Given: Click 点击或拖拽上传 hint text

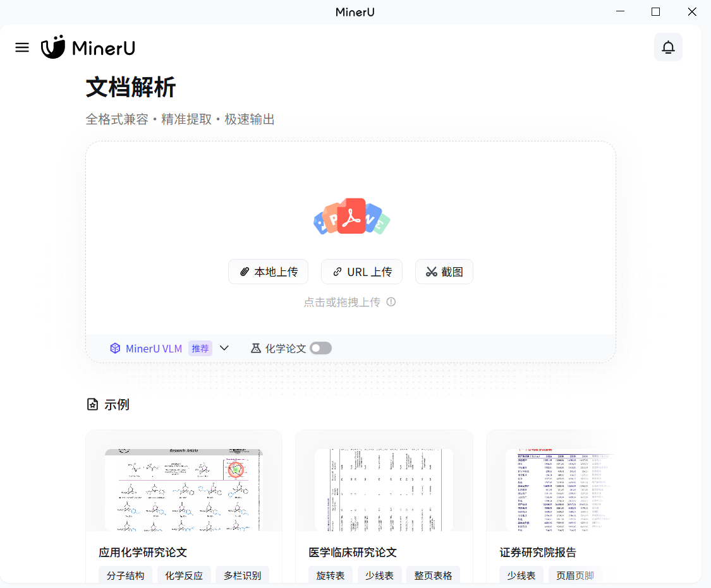Looking at the screenshot, I should (x=342, y=302).
